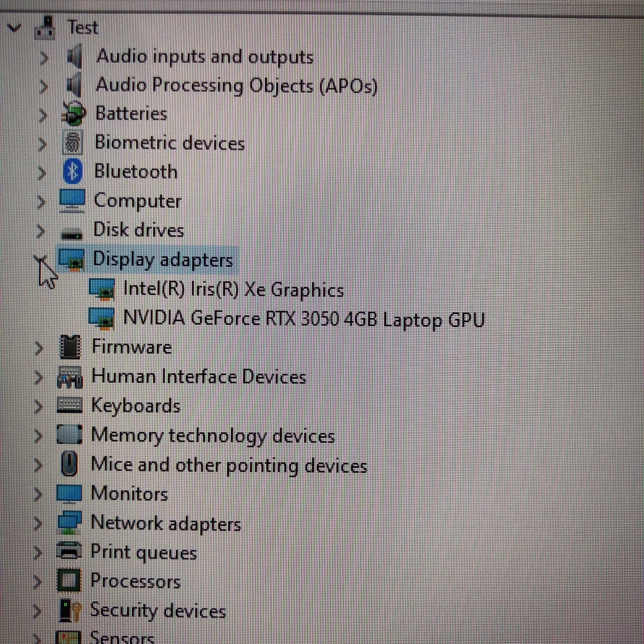Expand the Human Interface Devices category

tap(39, 377)
